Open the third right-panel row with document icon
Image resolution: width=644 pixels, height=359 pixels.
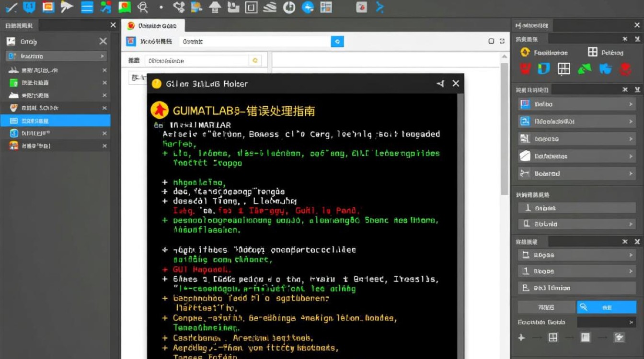tap(577, 139)
